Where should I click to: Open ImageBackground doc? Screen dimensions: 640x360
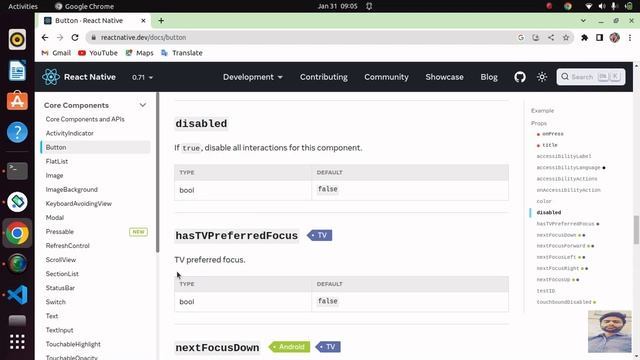coord(71,189)
